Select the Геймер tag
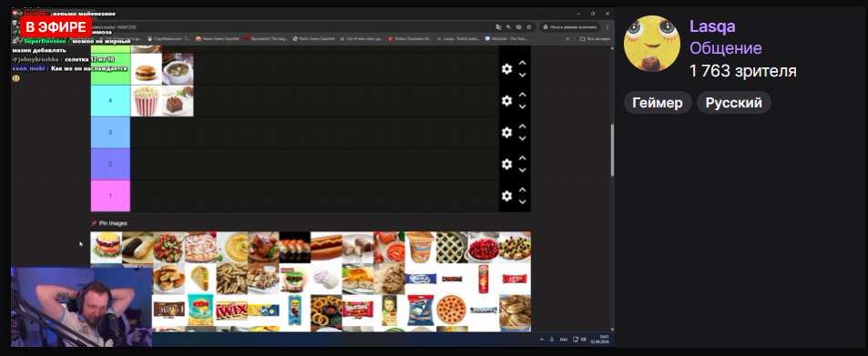The width and height of the screenshot is (868, 356). (658, 102)
